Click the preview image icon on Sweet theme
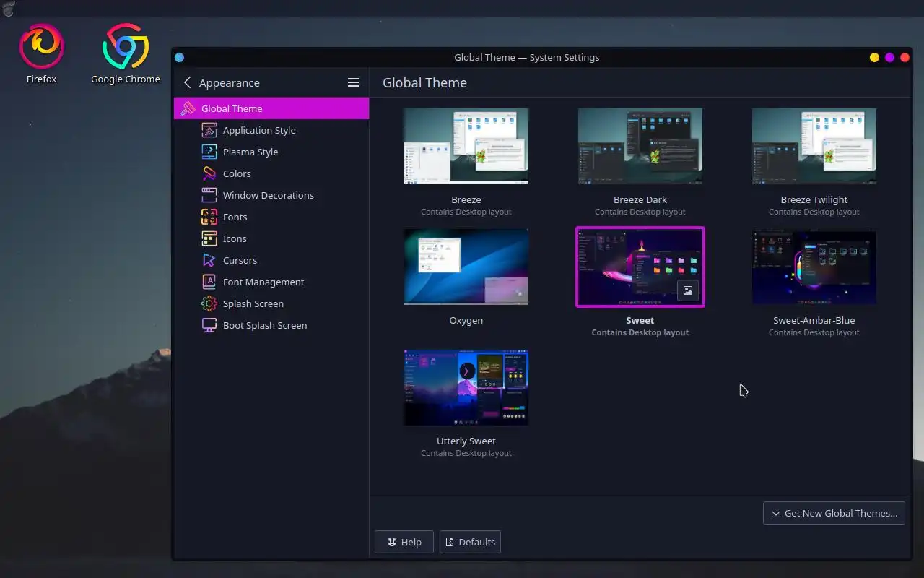Screen dimensions: 924x578 pos(688,290)
